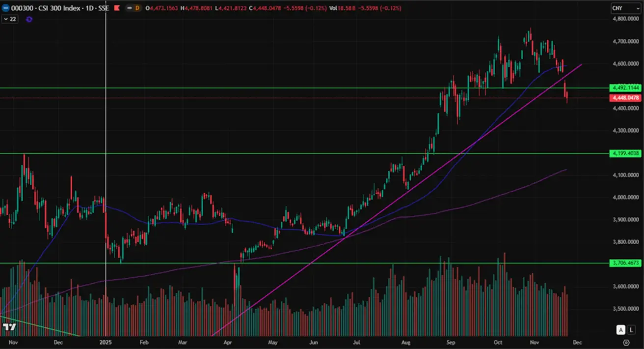Screen dimensions: 644x349
Task: Click the 4,199.4038 horizontal line price label
Action: [625, 153]
